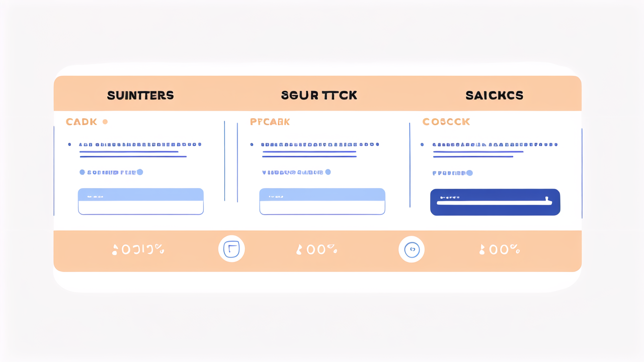Toggle the radio dot in the COSCCK card
The image size is (644, 362).
[x=469, y=172]
